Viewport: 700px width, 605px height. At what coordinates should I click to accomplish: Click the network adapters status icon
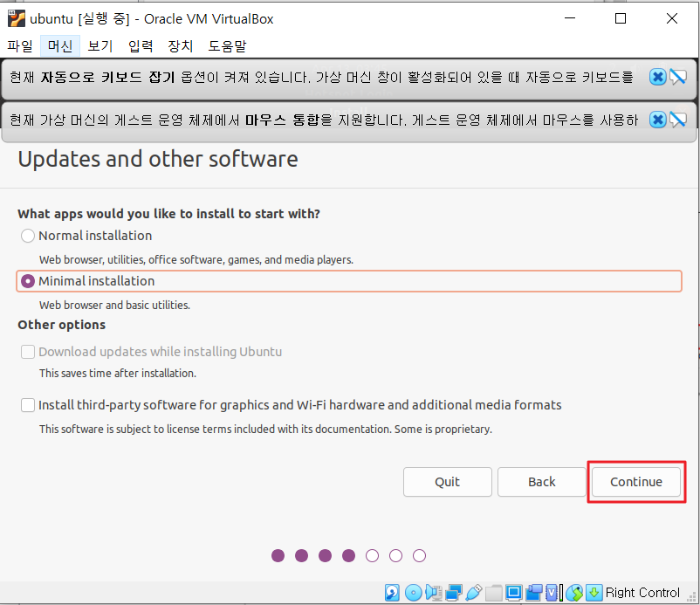coord(454,593)
